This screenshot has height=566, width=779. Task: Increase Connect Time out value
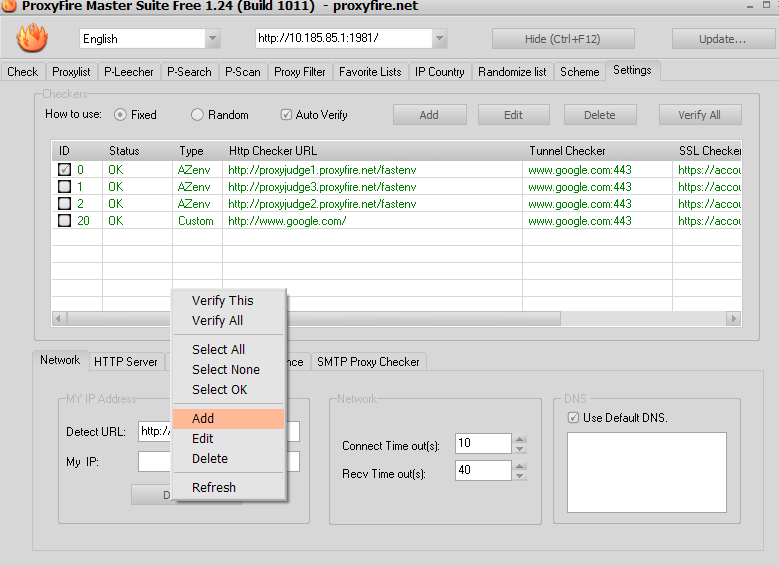pyautogui.click(x=520, y=439)
